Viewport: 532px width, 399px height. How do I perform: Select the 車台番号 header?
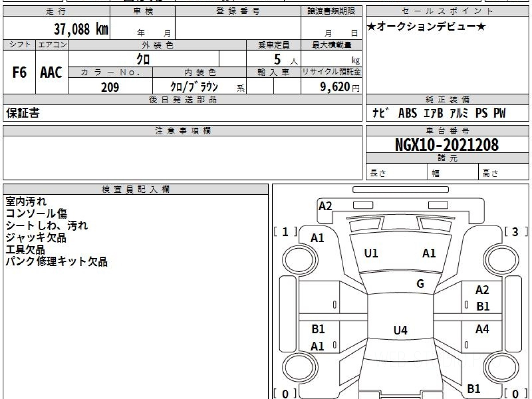tap(447, 131)
